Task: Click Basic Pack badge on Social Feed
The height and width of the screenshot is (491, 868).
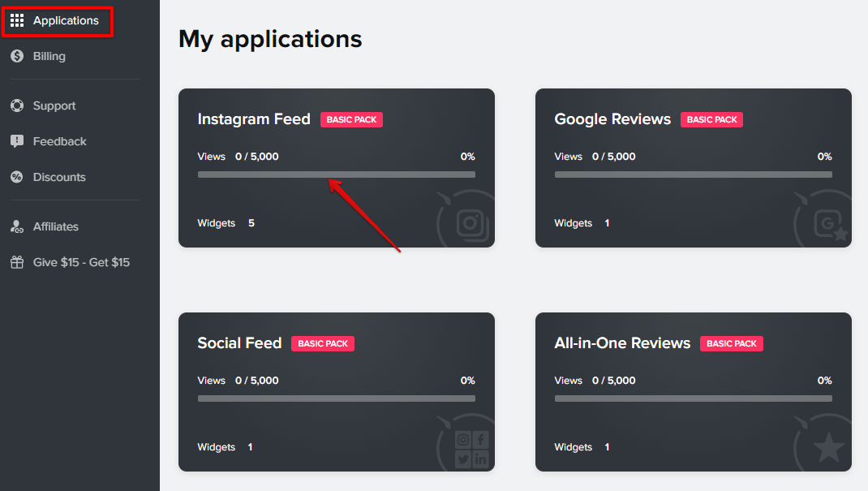Action: coord(323,344)
